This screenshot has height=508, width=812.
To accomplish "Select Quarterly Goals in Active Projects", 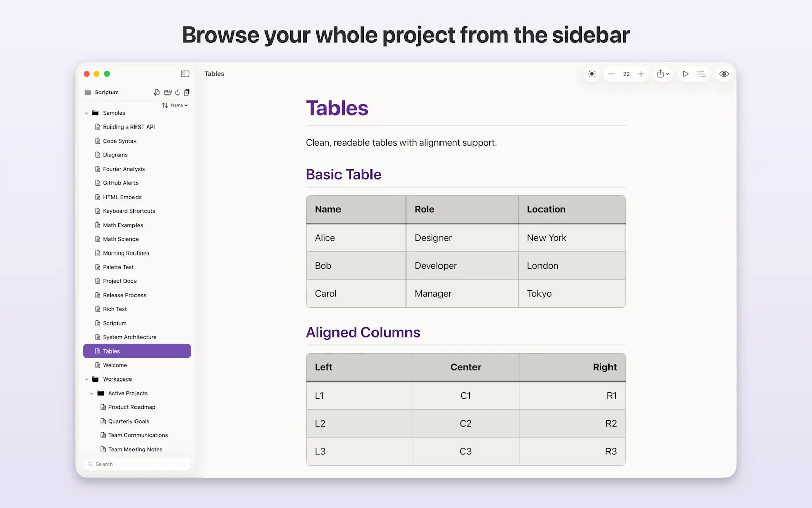I will click(137, 421).
